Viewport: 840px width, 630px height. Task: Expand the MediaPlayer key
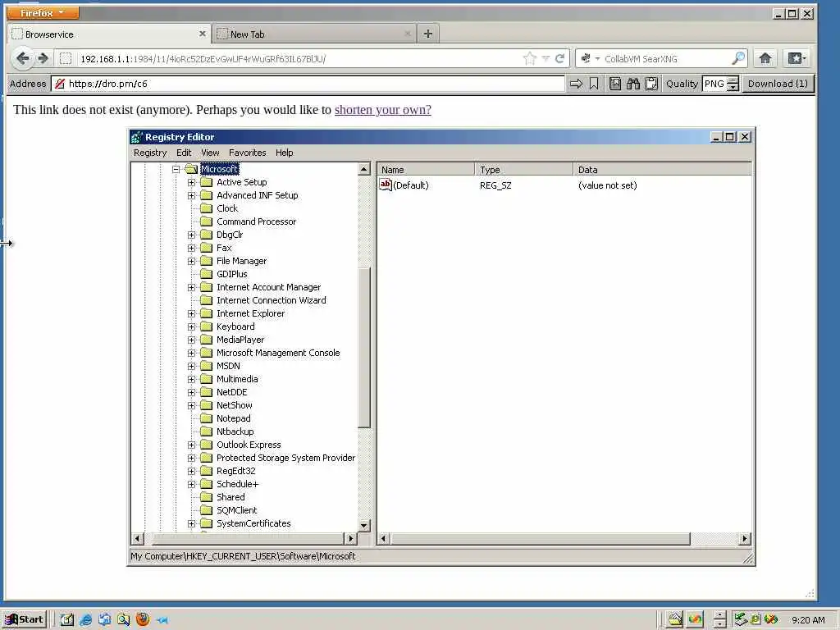point(191,340)
